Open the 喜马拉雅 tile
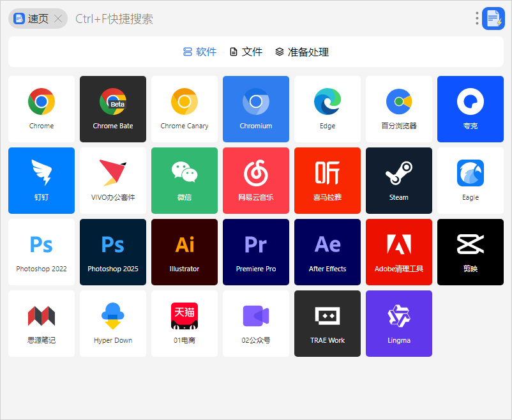 [328, 181]
